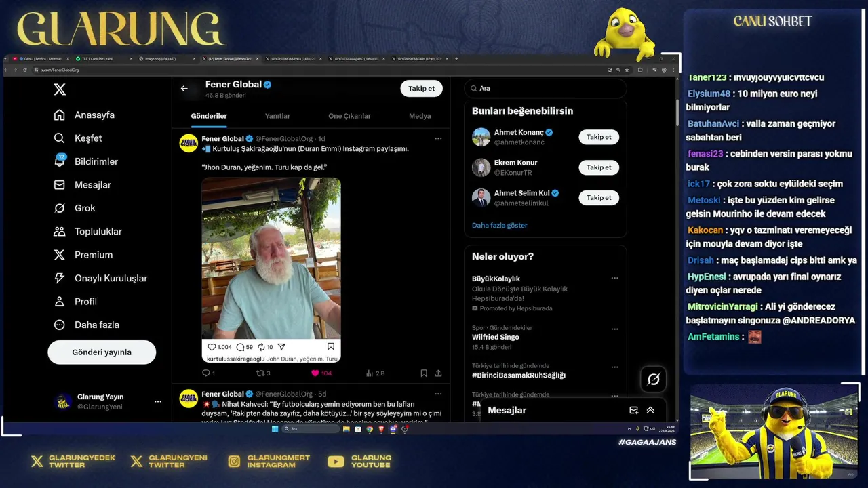Open the floating Grok button

click(654, 380)
